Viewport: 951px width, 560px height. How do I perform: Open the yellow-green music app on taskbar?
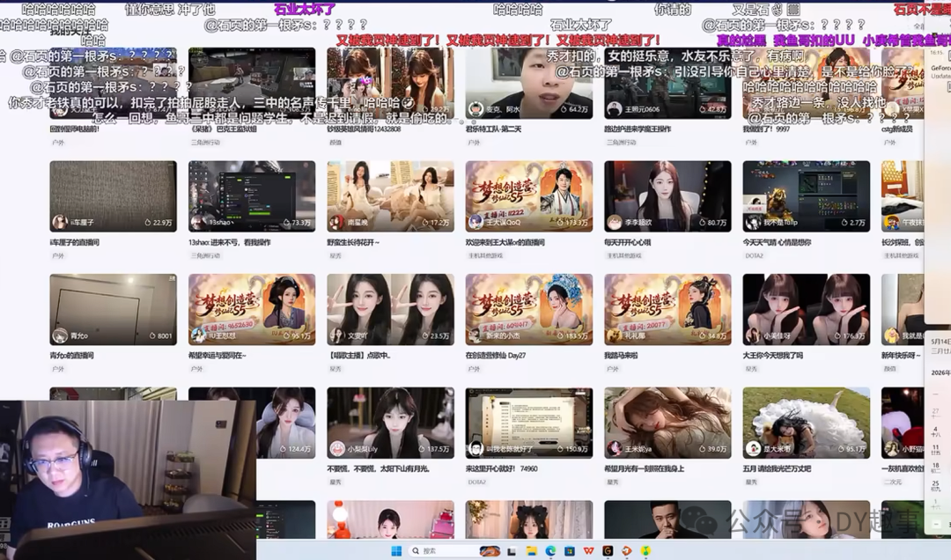[646, 551]
